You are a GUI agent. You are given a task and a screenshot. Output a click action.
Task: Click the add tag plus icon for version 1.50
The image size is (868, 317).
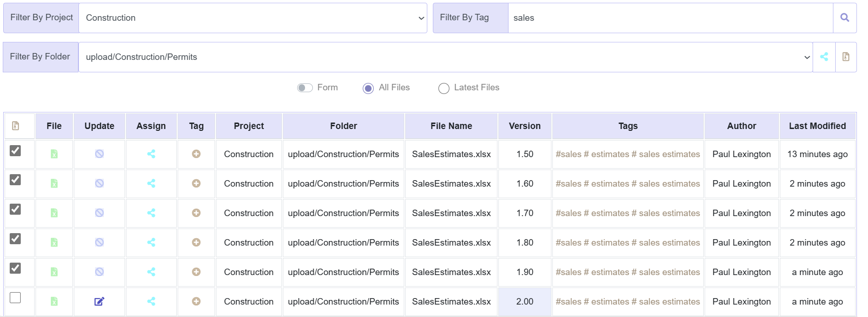196,154
